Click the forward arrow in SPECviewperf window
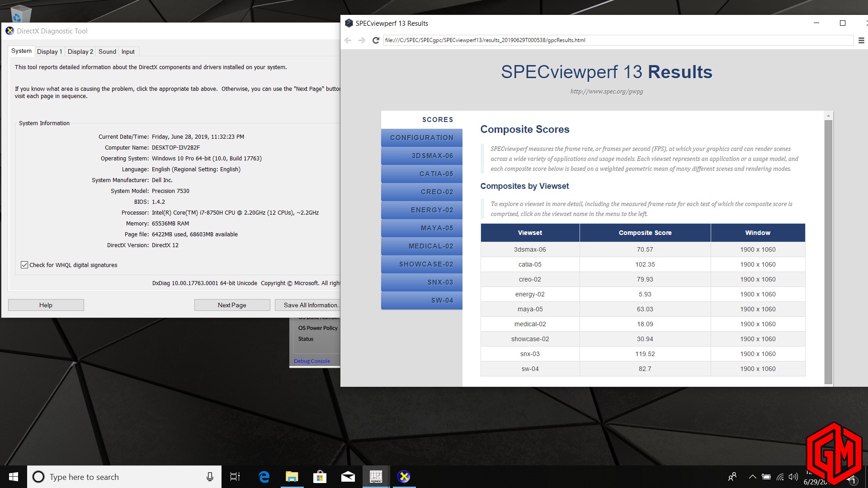Image resolution: width=868 pixels, height=488 pixels. (x=362, y=40)
